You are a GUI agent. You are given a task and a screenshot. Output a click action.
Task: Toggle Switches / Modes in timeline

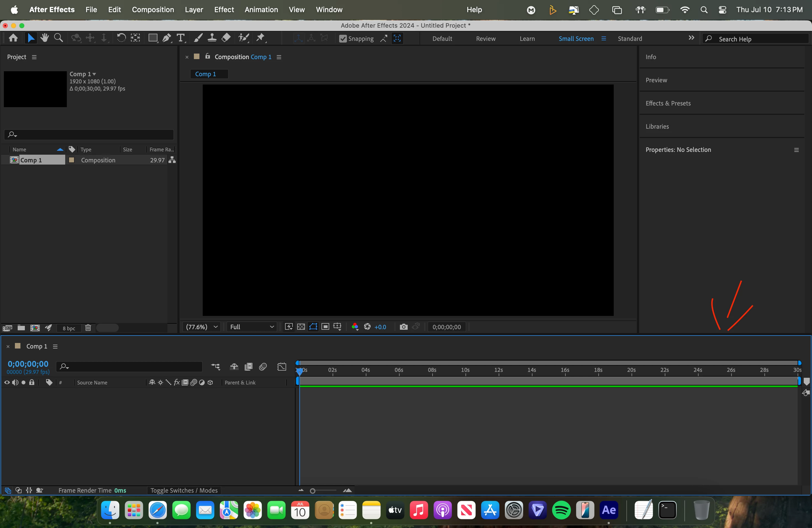click(184, 490)
